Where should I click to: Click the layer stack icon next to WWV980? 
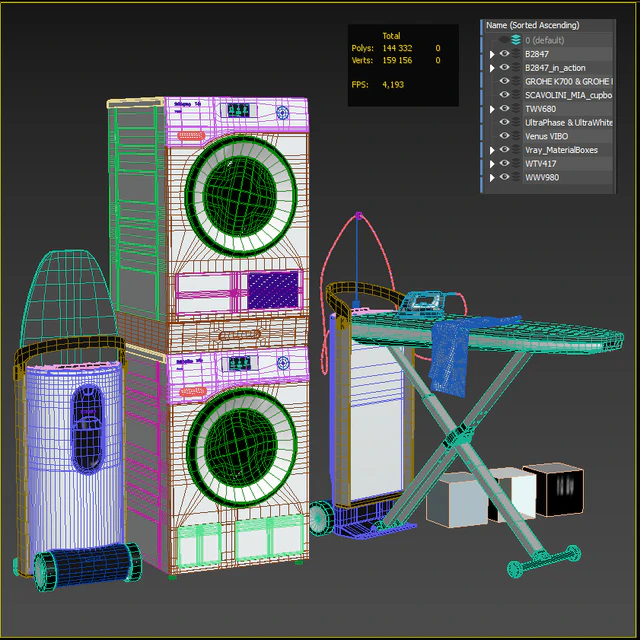click(x=516, y=177)
